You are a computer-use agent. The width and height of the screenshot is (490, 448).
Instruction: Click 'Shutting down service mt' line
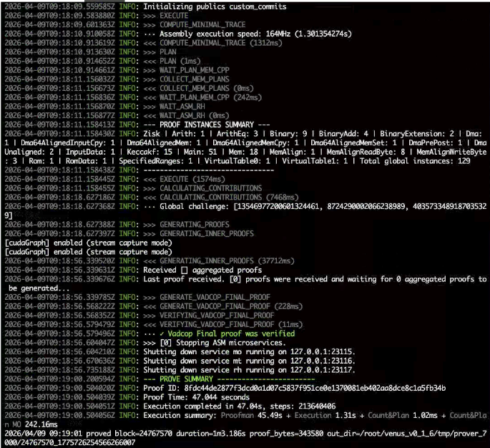click(x=249, y=361)
